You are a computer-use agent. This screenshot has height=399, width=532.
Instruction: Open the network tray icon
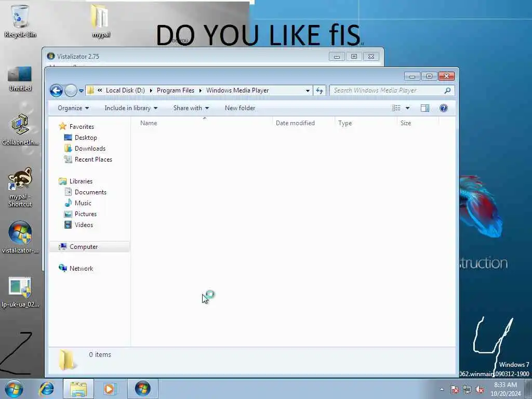pyautogui.click(x=467, y=390)
